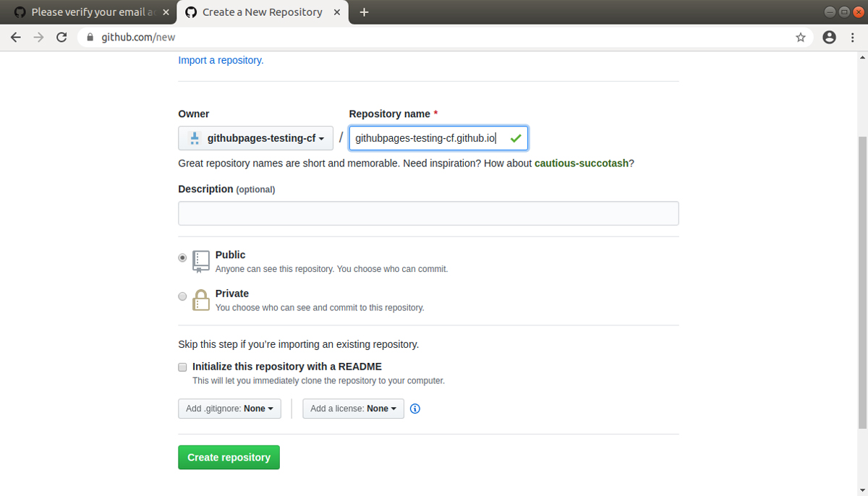Click the green checkmark in repository name field

pyautogui.click(x=516, y=137)
